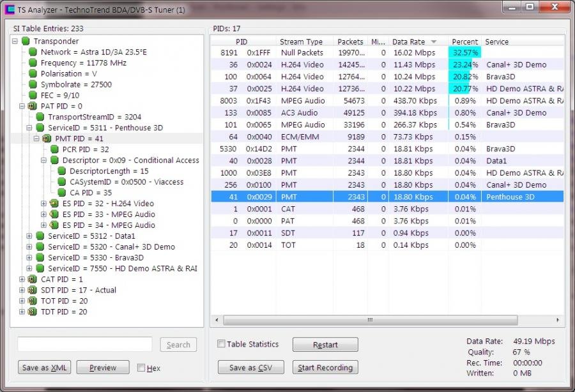Click green icon next to Frequency = 11778 MHz
This screenshot has width=575, height=392.
[x=33, y=63]
